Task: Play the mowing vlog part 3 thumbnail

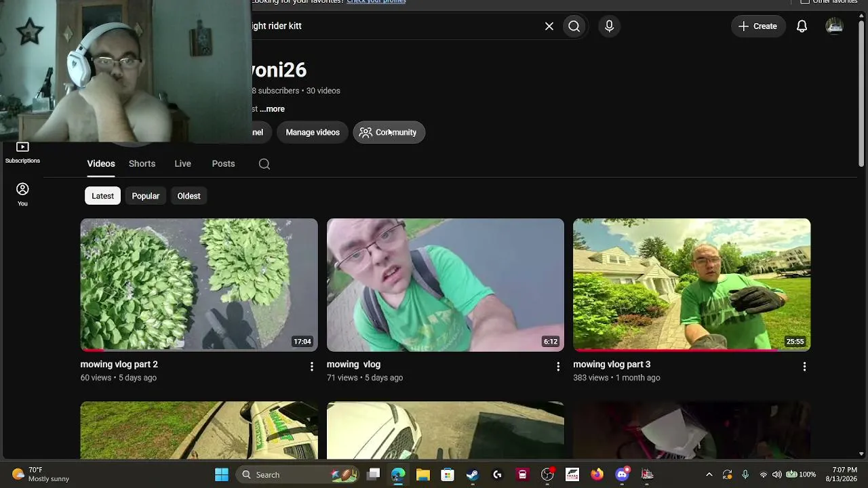Action: pos(692,285)
